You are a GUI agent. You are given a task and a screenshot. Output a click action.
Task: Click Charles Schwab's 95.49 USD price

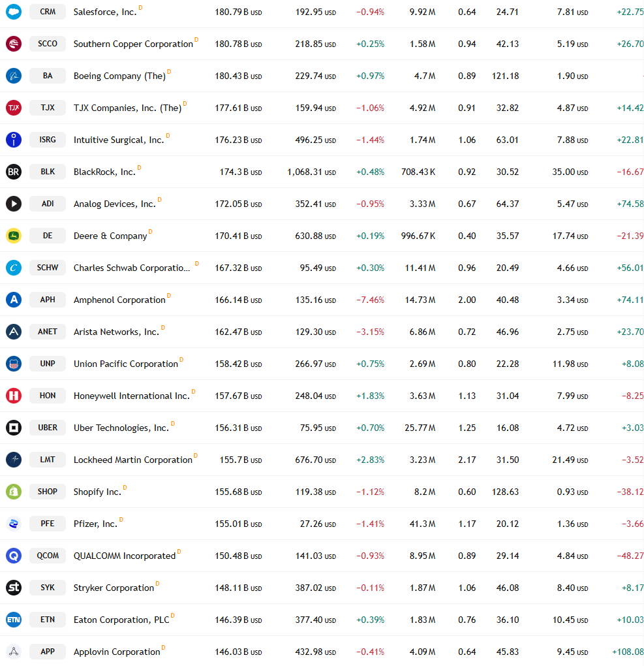(318, 268)
